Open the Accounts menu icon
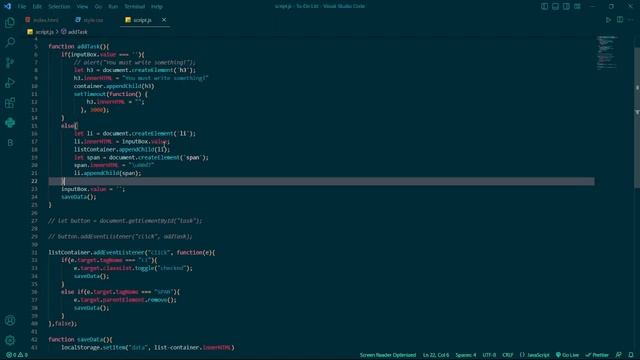The image size is (640, 360). [x=10, y=320]
